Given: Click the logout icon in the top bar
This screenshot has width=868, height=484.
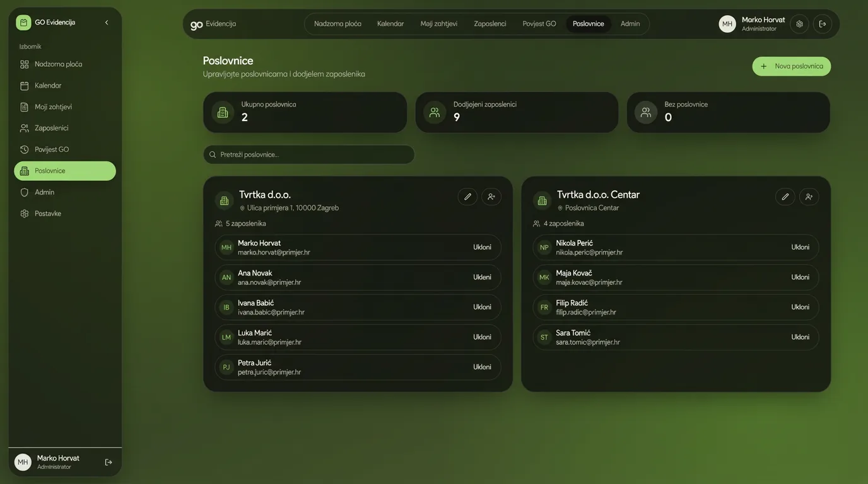Looking at the screenshot, I should pos(823,24).
